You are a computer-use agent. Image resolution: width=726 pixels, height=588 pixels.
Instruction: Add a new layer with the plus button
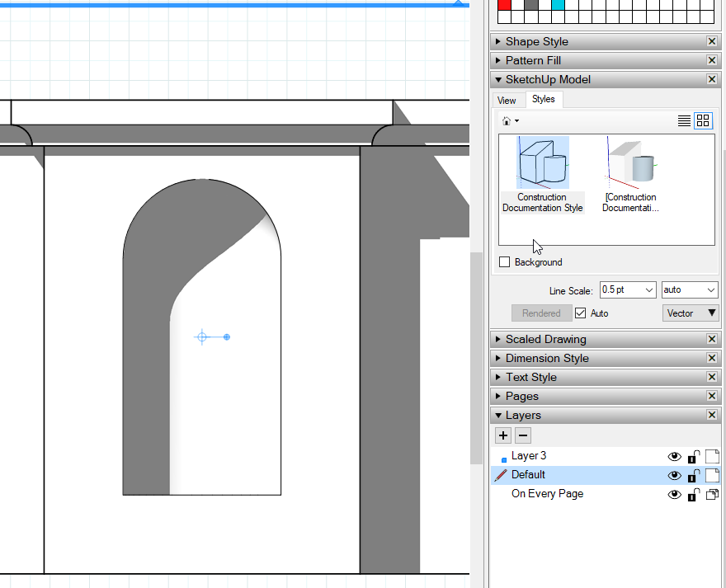pos(503,435)
